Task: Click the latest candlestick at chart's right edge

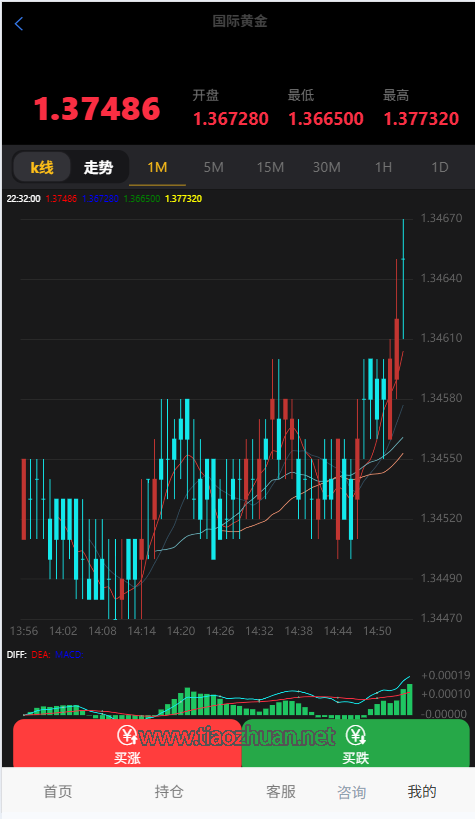Action: tap(403, 279)
